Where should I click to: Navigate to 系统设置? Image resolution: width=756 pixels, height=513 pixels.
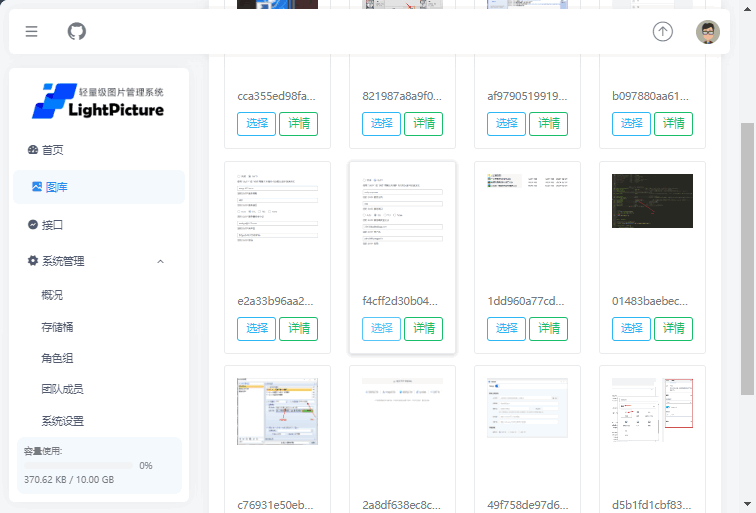[62, 421]
